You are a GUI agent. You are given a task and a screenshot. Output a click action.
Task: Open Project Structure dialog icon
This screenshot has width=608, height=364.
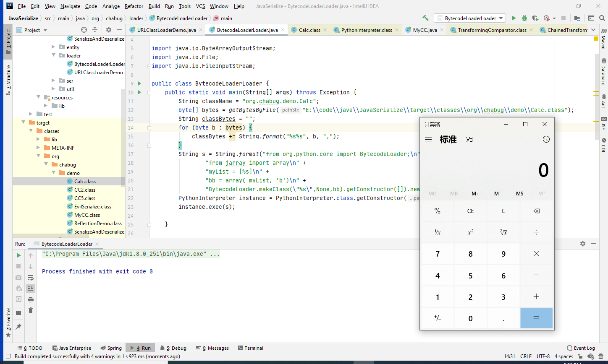coord(577,18)
